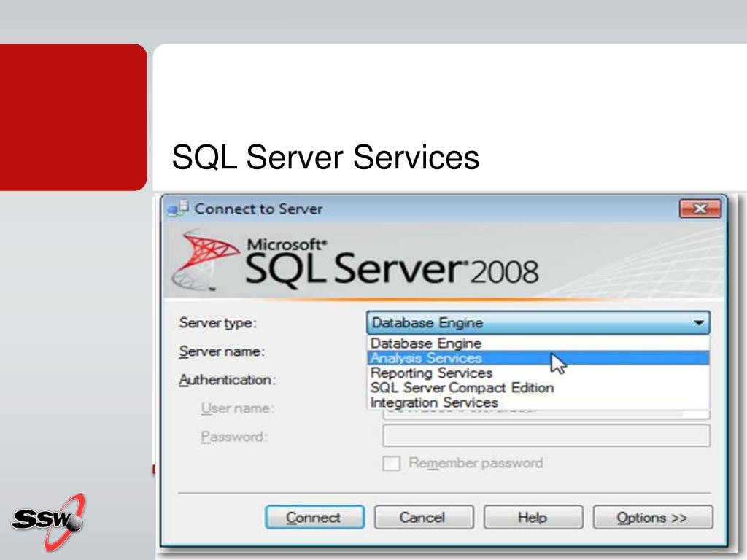Toggle the Remember password checkbox
The image size is (747, 560).
[391, 463]
